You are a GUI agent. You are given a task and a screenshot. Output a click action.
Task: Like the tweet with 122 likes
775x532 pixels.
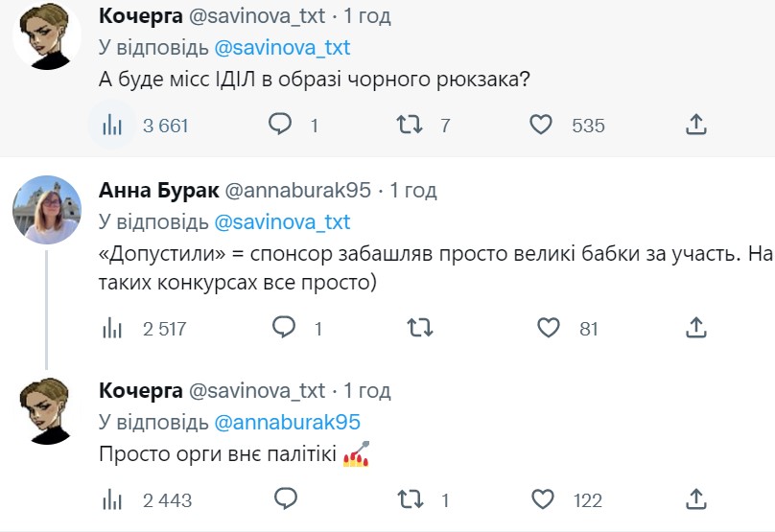click(x=542, y=499)
